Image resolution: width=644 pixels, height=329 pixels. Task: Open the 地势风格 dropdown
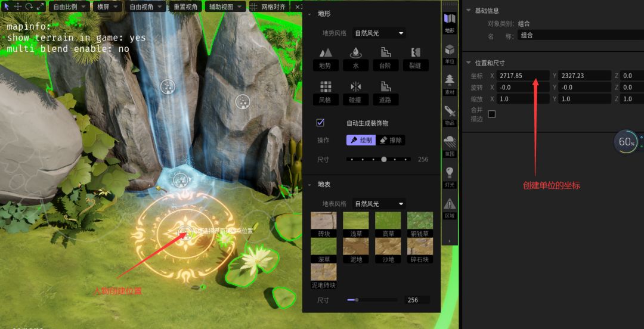379,33
